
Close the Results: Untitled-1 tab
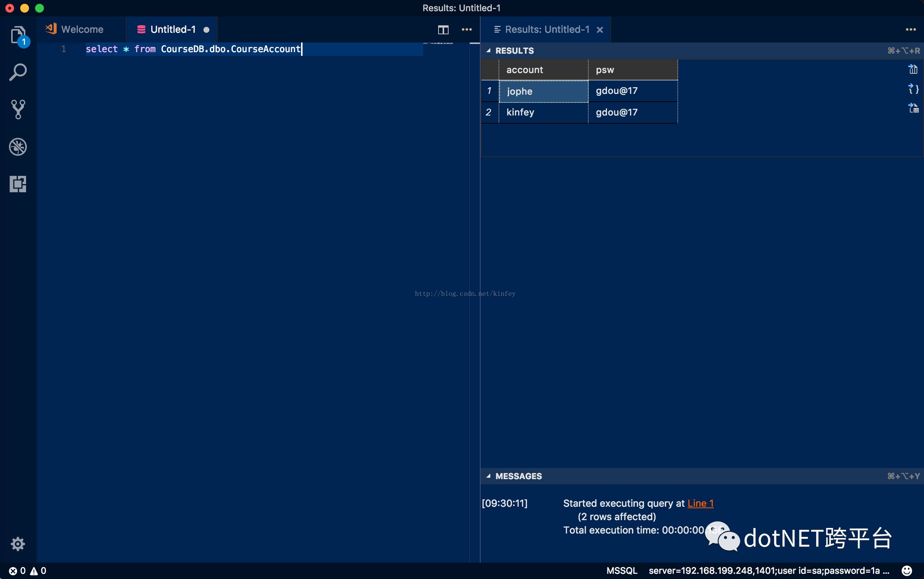pos(599,30)
